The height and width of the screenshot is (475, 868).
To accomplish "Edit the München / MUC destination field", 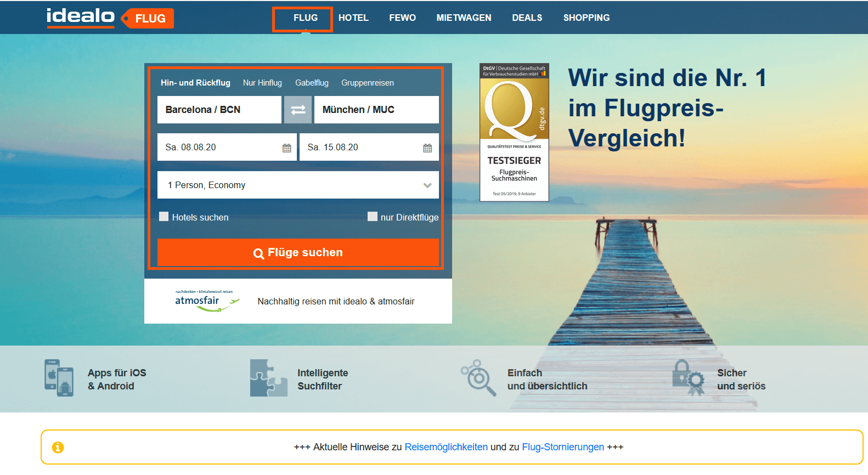I will pyautogui.click(x=376, y=110).
